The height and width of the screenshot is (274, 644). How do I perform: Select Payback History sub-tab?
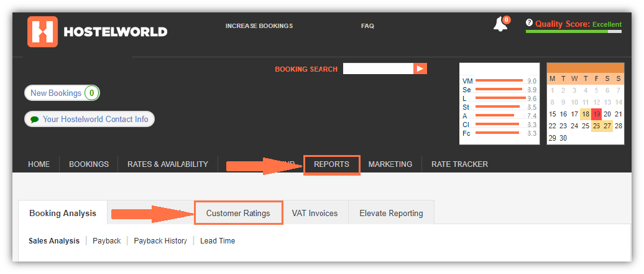[x=160, y=240]
